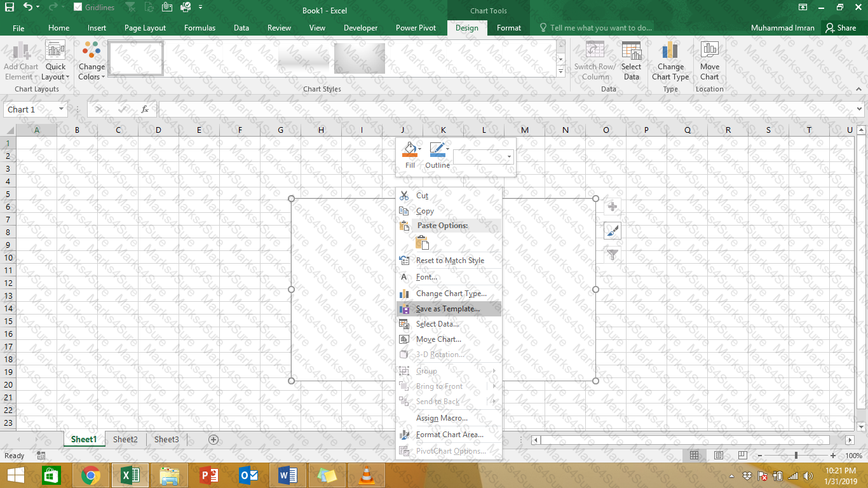
Task: Expand the Chart Styles gallery more arrow
Action: (x=560, y=72)
